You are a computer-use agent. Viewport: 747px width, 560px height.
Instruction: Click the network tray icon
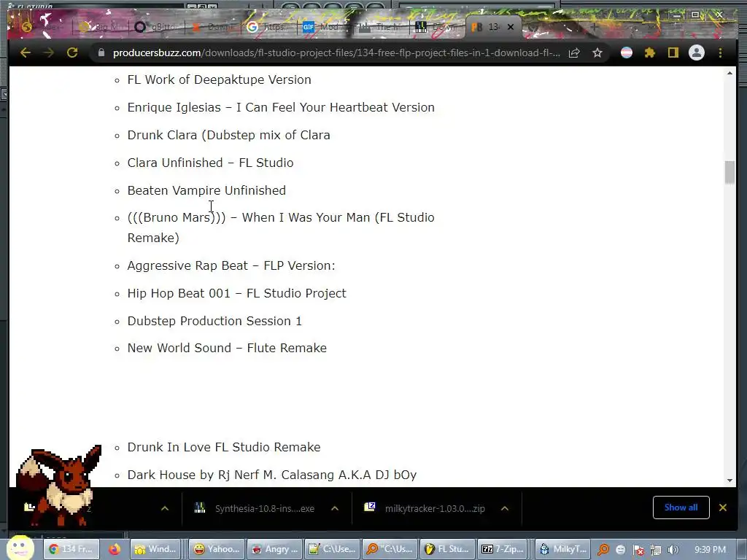tap(656, 550)
